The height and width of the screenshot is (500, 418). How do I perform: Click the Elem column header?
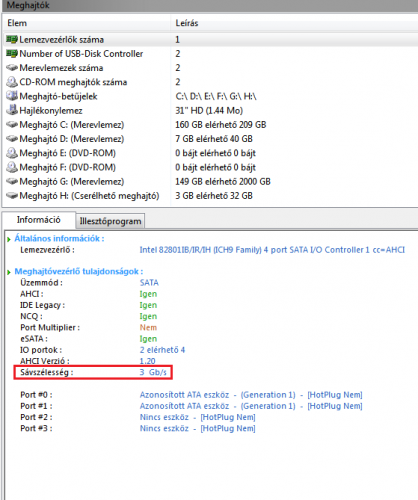(17, 23)
